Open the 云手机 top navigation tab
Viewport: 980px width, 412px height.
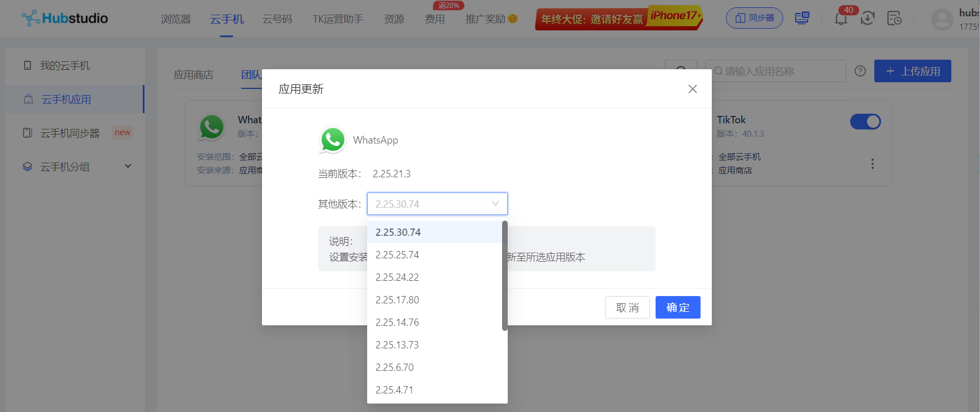pos(227,19)
